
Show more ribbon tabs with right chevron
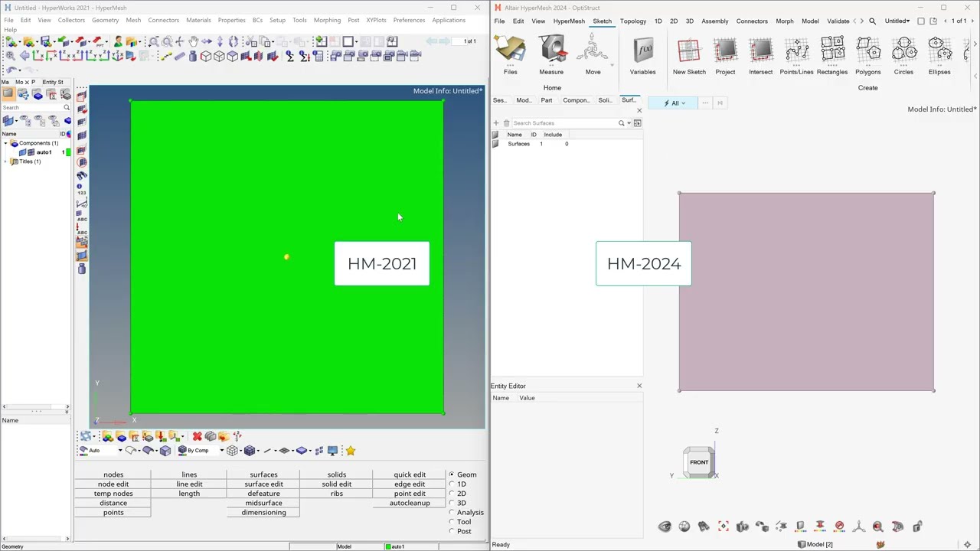point(862,21)
